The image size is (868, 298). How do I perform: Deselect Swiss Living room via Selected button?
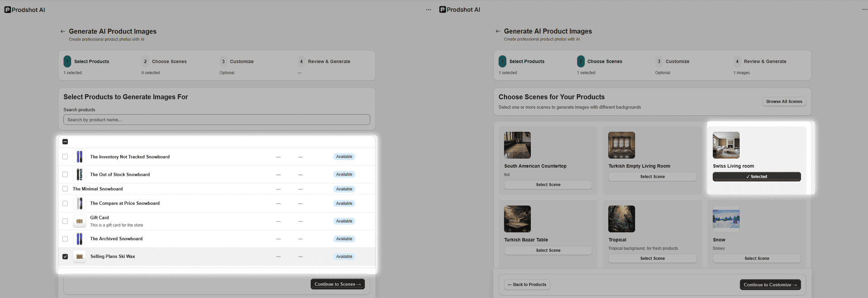tap(757, 177)
